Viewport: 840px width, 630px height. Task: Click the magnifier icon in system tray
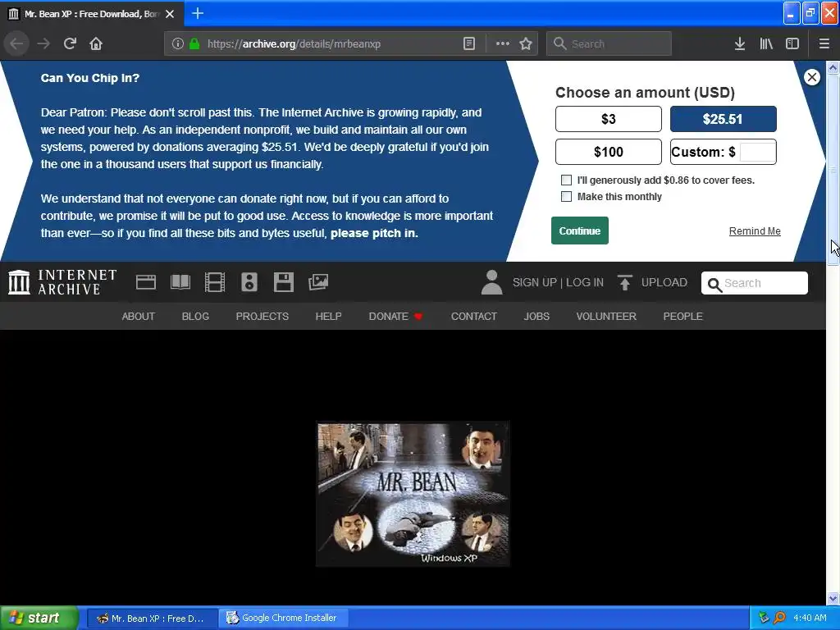point(779,618)
